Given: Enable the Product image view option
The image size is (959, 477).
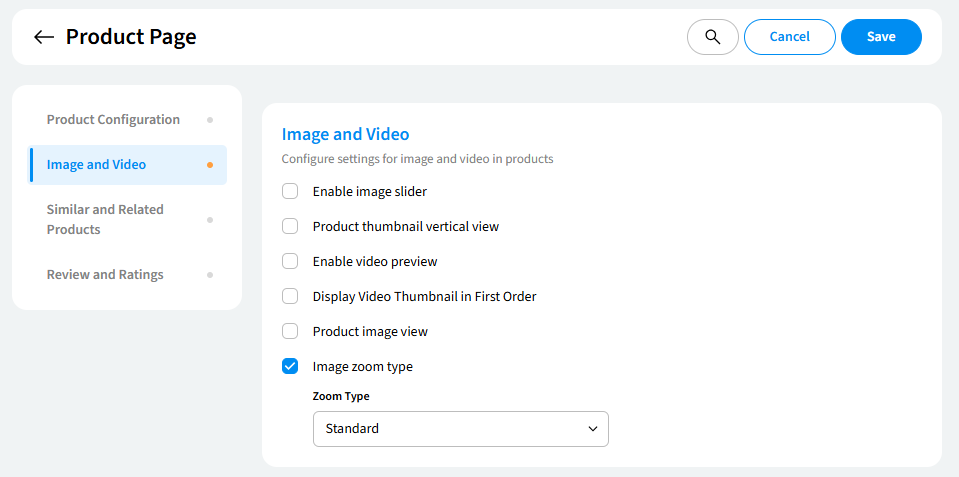Looking at the screenshot, I should (290, 331).
